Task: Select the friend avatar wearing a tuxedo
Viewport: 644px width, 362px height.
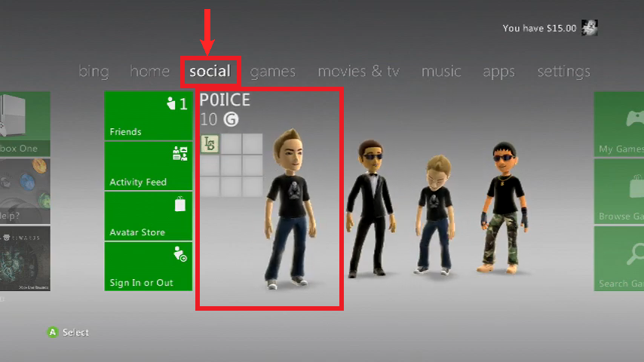Action: (371, 209)
